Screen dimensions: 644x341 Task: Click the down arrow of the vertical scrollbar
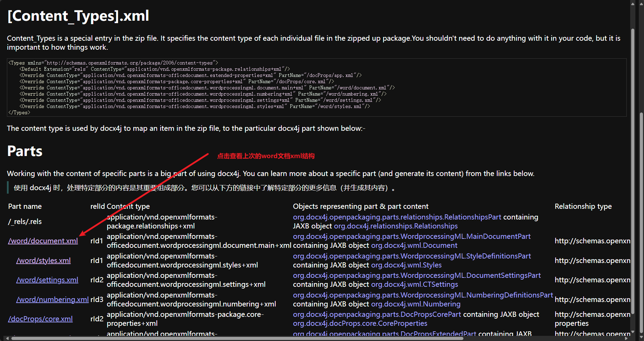coord(633,332)
